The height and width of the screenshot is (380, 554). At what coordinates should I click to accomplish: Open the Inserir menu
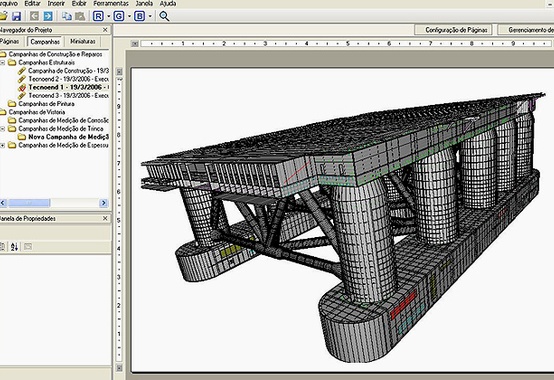(56, 4)
